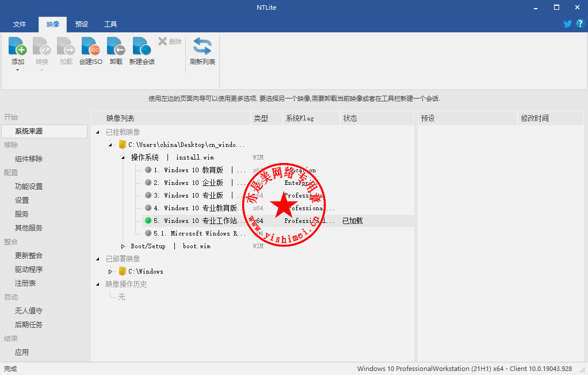Image resolution: width=588 pixels, height=375 pixels.
Task: Click the 刷新列表 (Refresh list) icon
Action: click(x=203, y=46)
